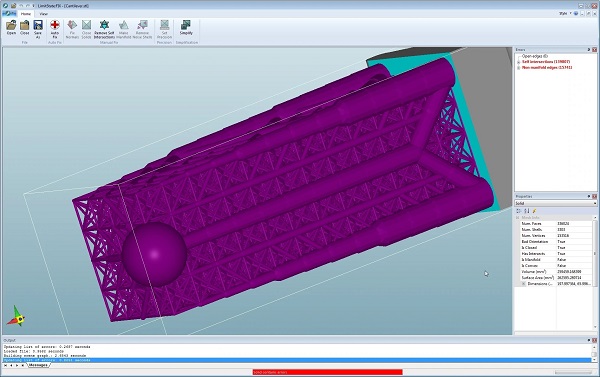600x377 pixels.
Task: Switch to the View ribbon tab
Action: tap(44, 14)
